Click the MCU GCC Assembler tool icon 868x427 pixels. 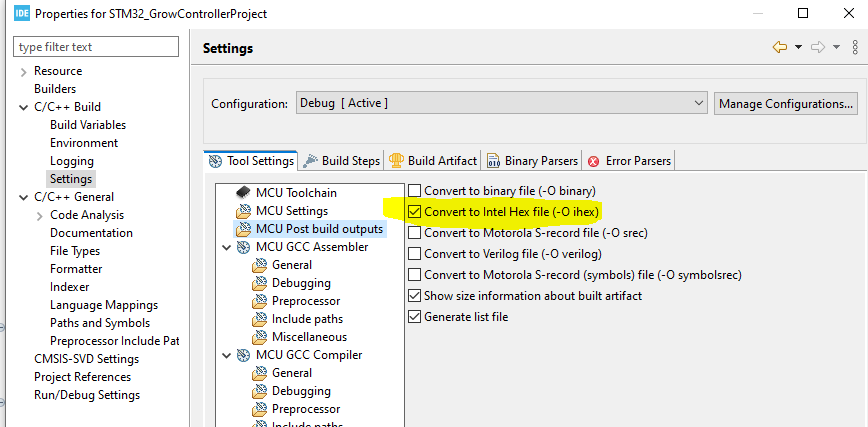[243, 247]
